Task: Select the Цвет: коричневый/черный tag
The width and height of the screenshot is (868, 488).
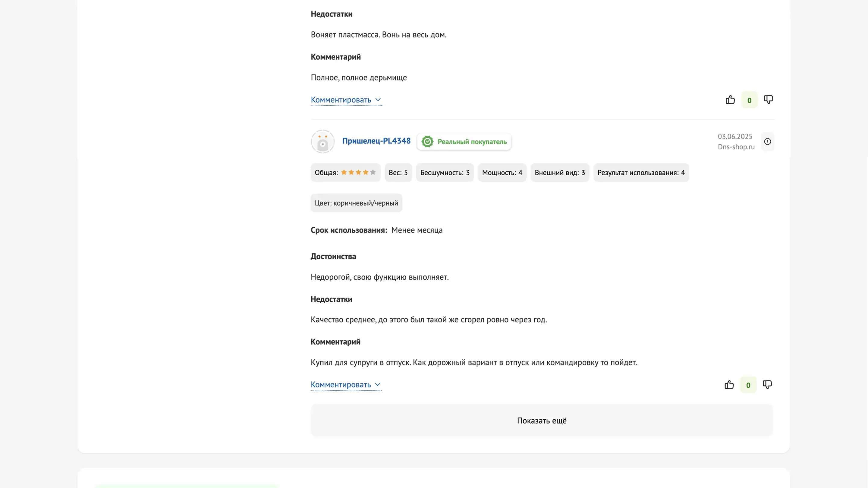Action: [x=356, y=203]
